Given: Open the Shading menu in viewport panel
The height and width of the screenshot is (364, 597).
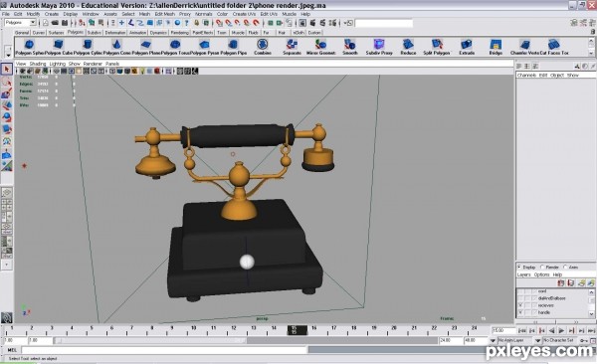Looking at the screenshot, I should coord(38,64).
